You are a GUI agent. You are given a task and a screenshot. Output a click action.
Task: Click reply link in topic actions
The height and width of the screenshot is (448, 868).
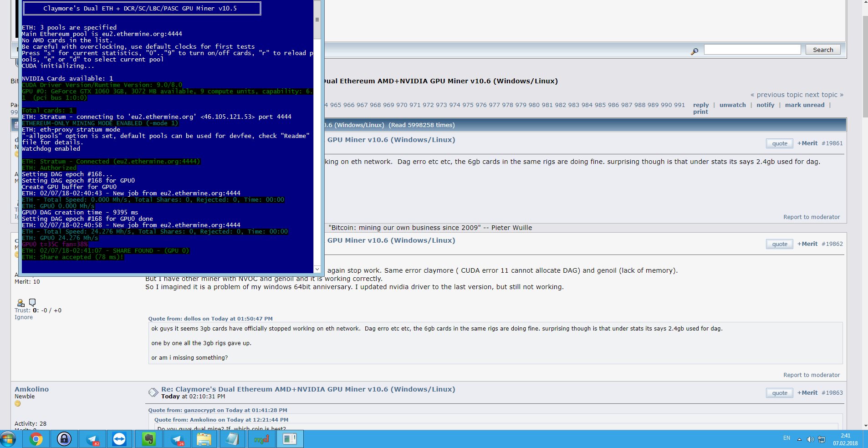coord(701,105)
